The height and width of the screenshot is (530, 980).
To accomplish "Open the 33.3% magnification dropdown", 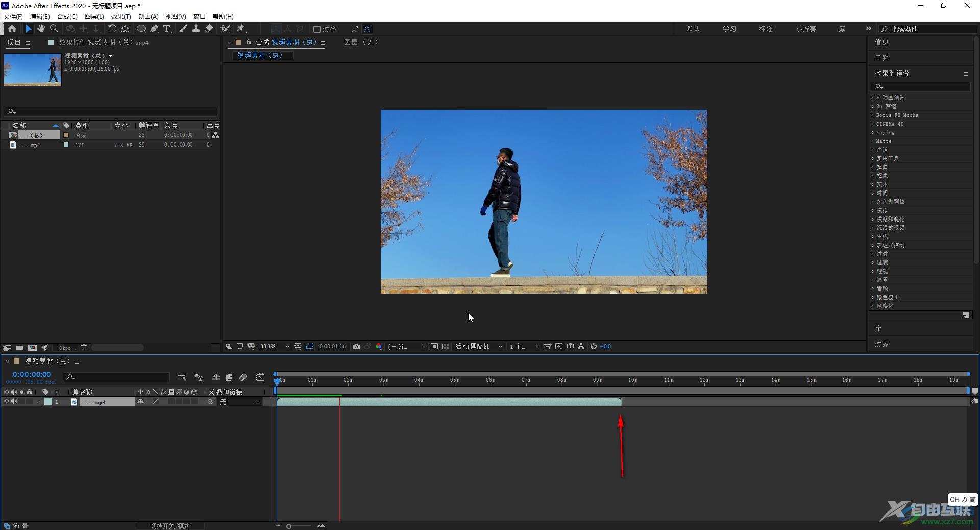I will pyautogui.click(x=275, y=346).
